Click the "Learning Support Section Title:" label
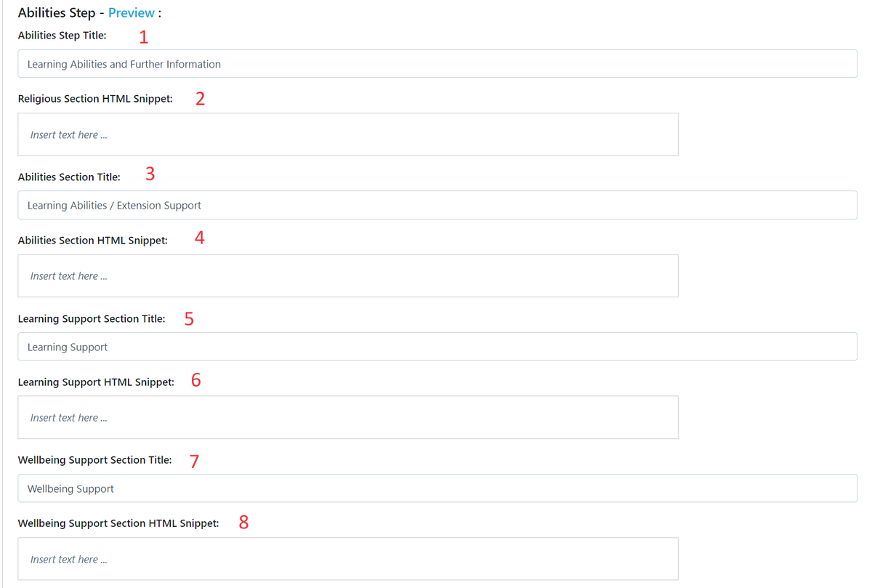872x588 pixels. click(92, 318)
